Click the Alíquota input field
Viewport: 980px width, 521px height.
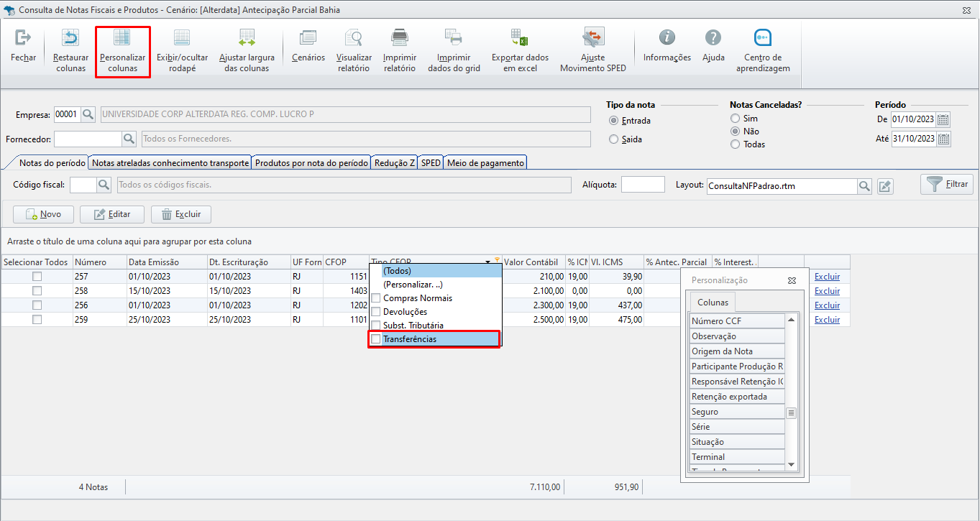[643, 185]
